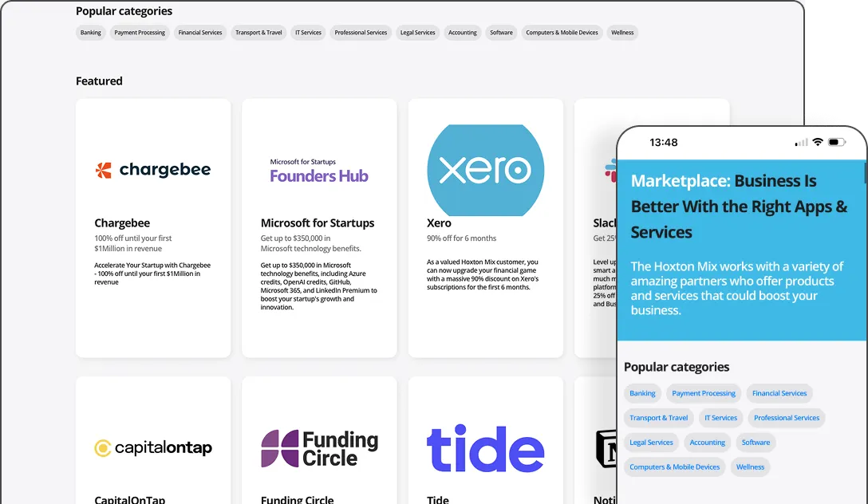Screen dimensions: 868x504
Task: Choose Financial Services chip on desktop page
Action: click(199, 33)
